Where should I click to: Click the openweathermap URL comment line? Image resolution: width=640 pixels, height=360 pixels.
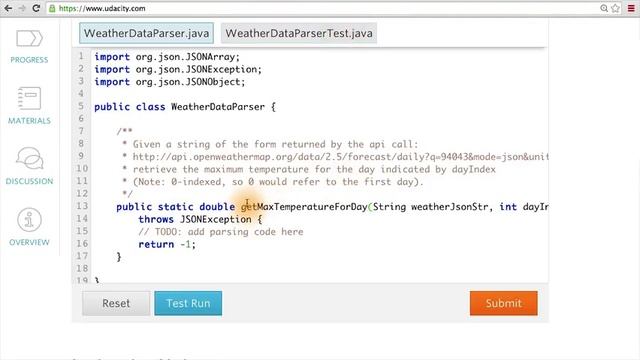[x=335, y=157]
